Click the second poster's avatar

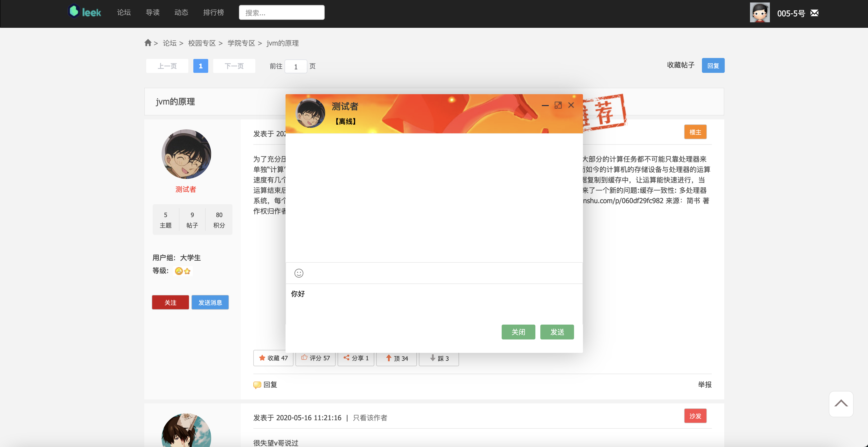click(x=186, y=430)
